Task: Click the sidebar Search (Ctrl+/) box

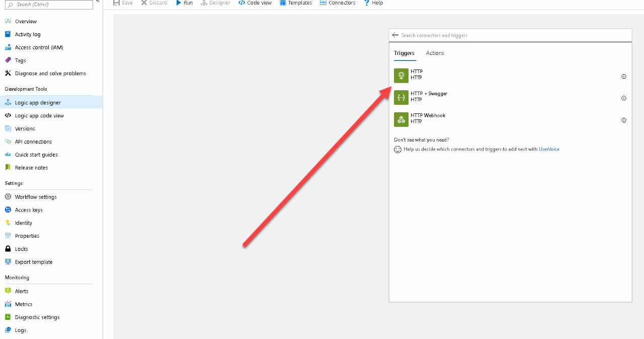Action: [x=49, y=5]
